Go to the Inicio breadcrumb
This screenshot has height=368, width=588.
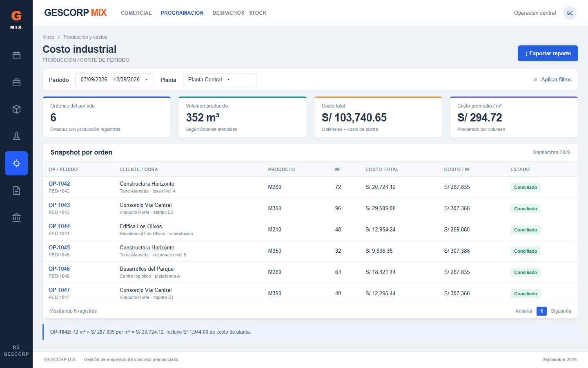48,37
